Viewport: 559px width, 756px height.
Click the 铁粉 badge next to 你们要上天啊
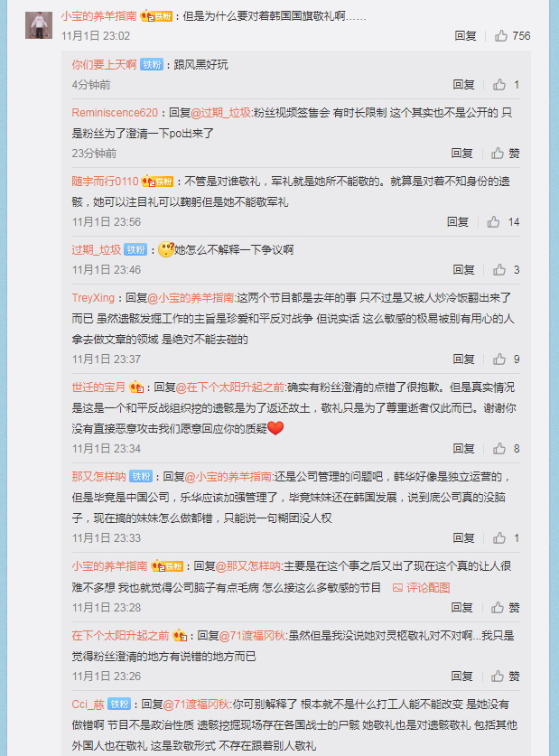click(152, 65)
